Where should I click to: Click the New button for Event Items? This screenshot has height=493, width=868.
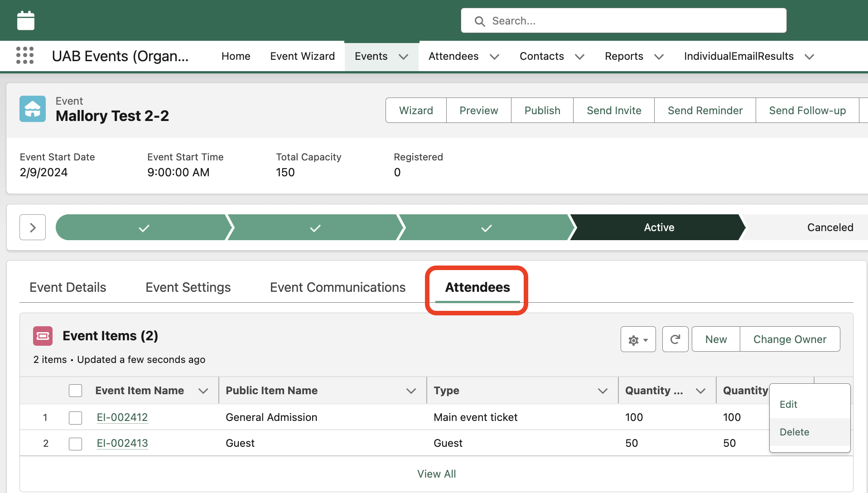(715, 339)
